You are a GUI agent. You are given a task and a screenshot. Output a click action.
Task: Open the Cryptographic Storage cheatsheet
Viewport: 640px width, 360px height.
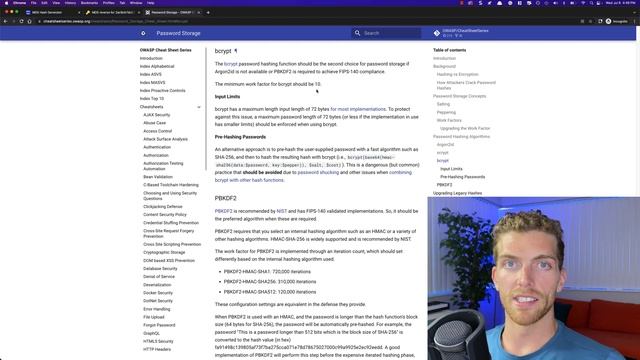[x=164, y=253]
